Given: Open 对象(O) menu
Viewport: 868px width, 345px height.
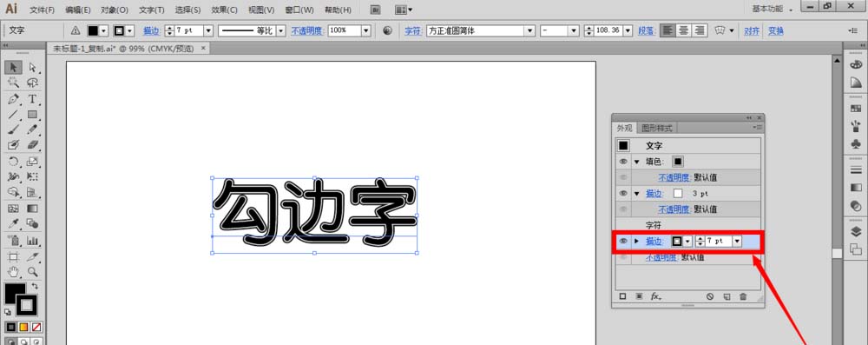Looking at the screenshot, I should point(115,10).
